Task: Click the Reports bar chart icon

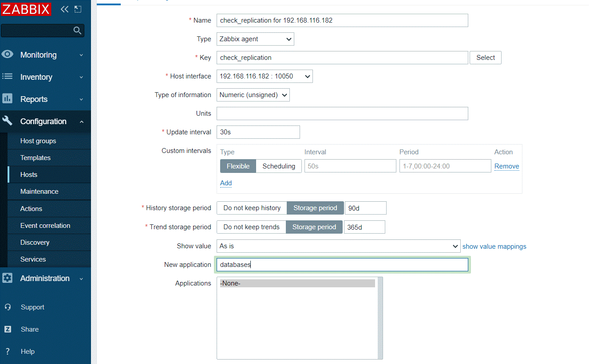Action: (x=7, y=99)
